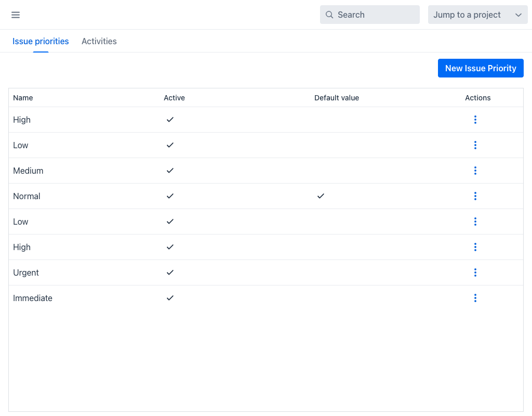The image size is (532, 416).
Task: Click Active checkmark of the topmost High row
Action: tap(170, 120)
